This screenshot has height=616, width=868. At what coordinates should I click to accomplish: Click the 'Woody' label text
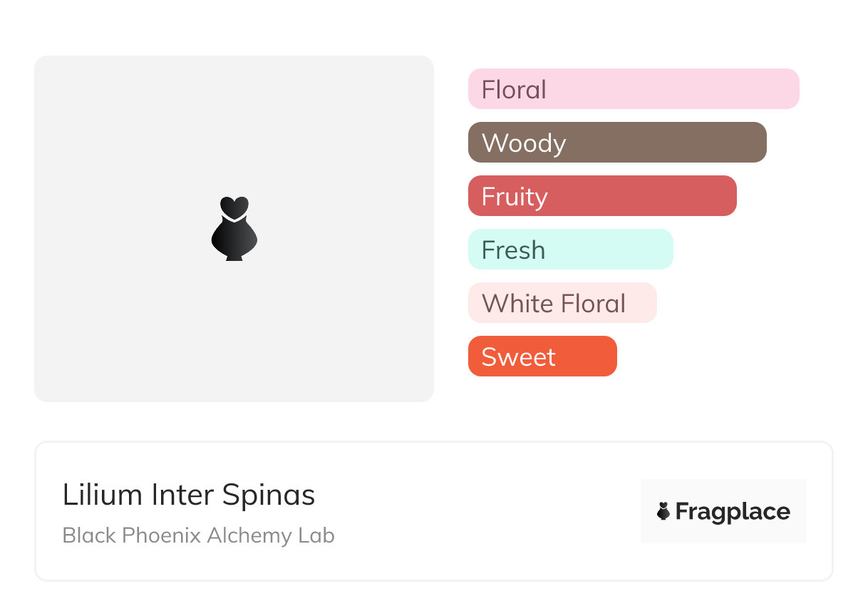[524, 143]
